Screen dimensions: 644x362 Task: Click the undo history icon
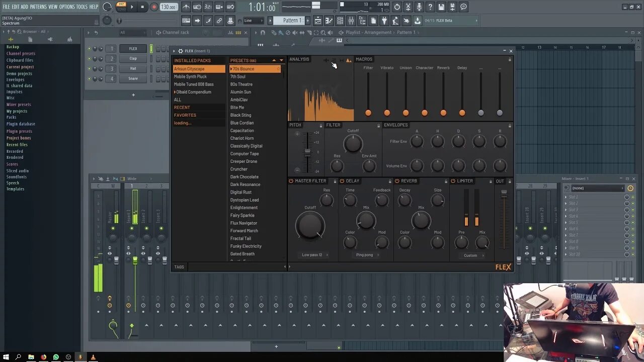coord(397,7)
